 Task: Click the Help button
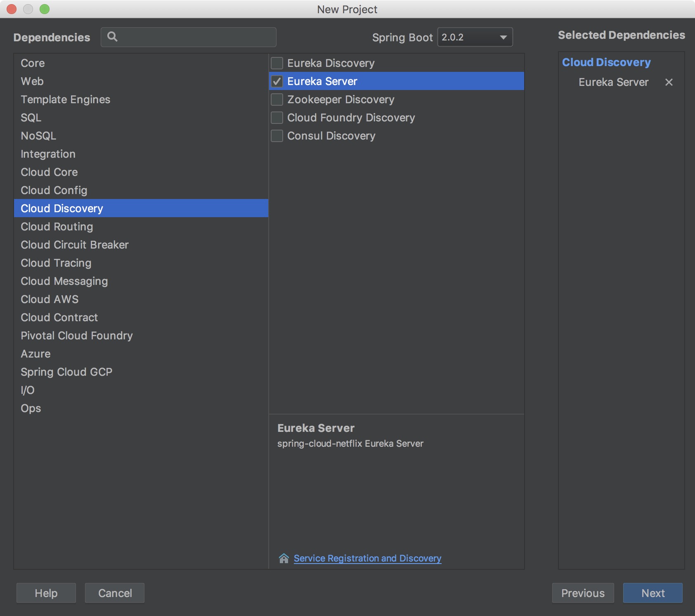pyautogui.click(x=46, y=593)
